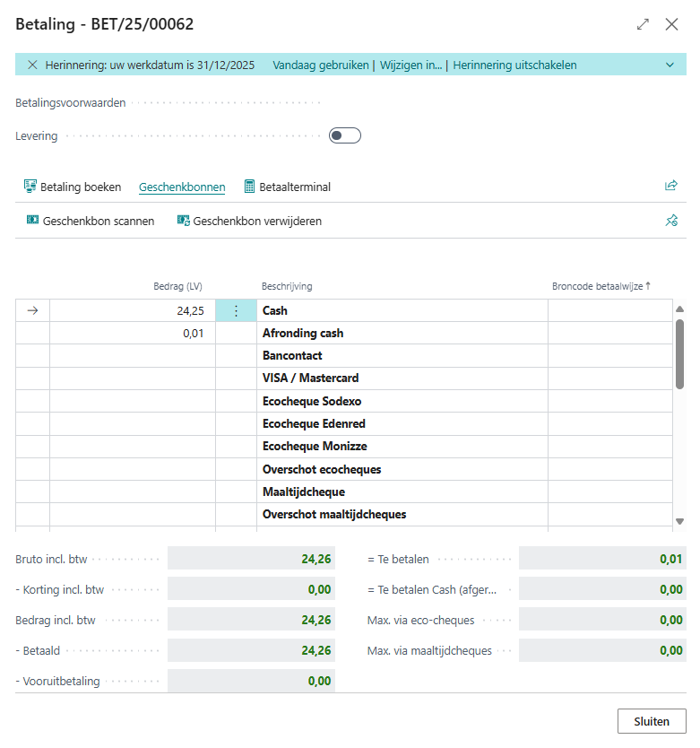The image size is (700, 748).
Task: Sort by Broncode betaalwijze column header
Action: point(601,286)
